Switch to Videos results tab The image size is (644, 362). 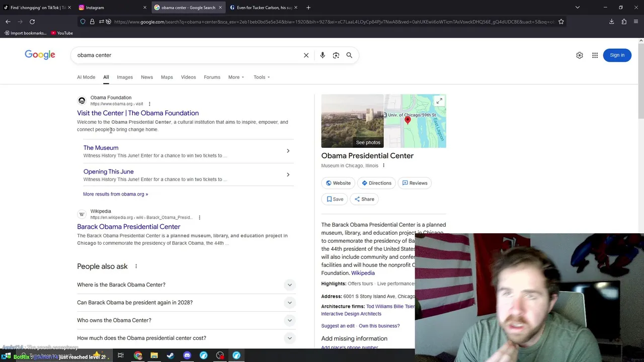(x=188, y=77)
